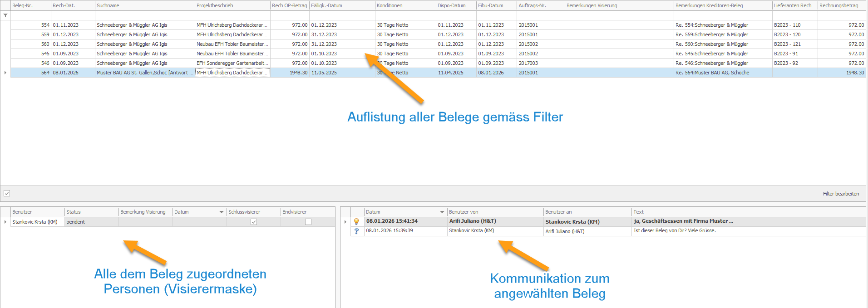
Task: Click row indicator arrow in communication panel
Action: click(345, 222)
